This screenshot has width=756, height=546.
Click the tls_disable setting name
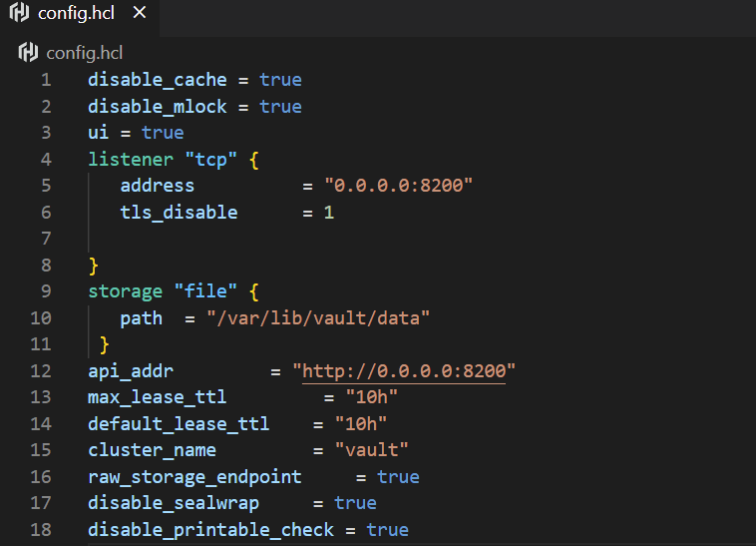click(179, 212)
